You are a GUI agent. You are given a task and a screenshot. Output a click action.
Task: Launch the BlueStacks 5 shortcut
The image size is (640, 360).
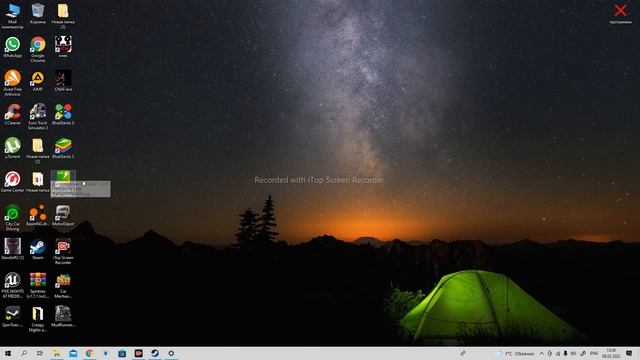[x=63, y=148]
